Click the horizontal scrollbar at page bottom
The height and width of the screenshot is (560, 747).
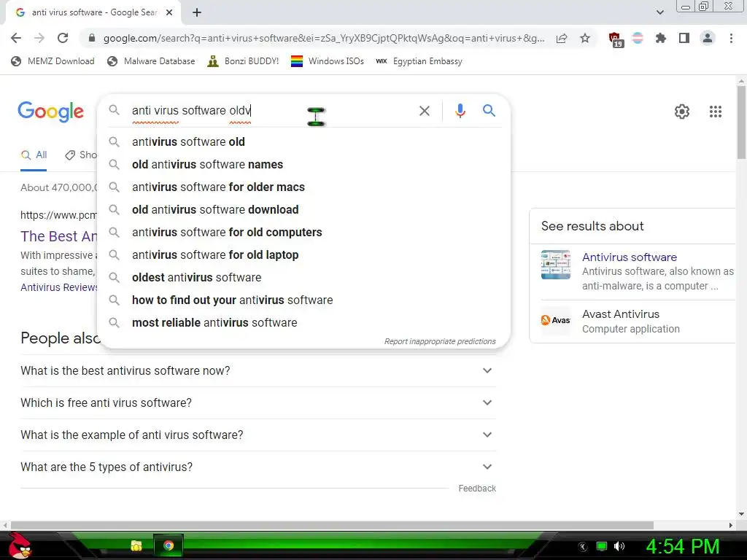point(332,525)
